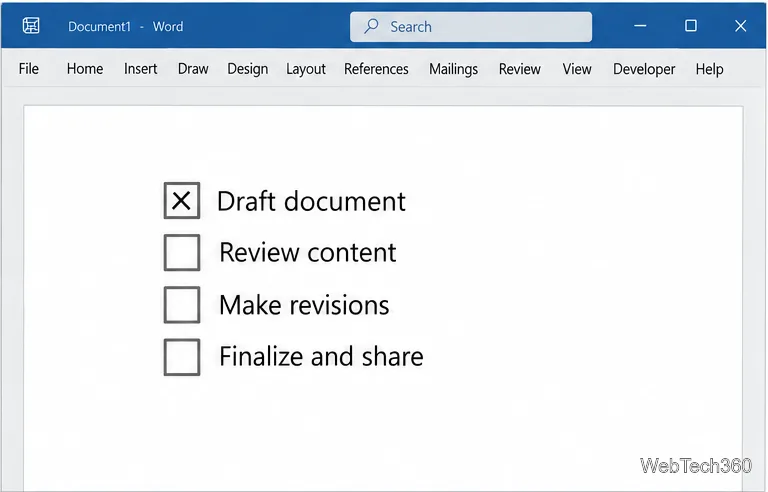Tick the Make revisions checkbox

tap(182, 304)
